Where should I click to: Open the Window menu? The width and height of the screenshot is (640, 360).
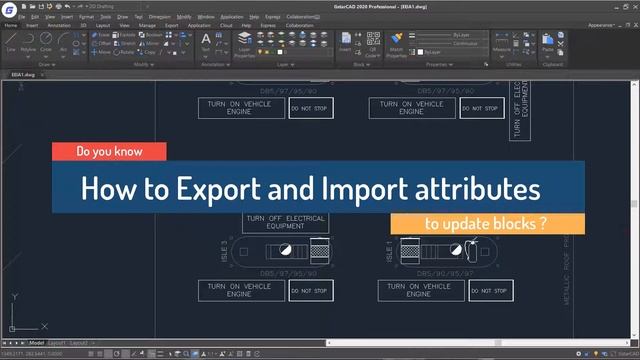[206, 17]
